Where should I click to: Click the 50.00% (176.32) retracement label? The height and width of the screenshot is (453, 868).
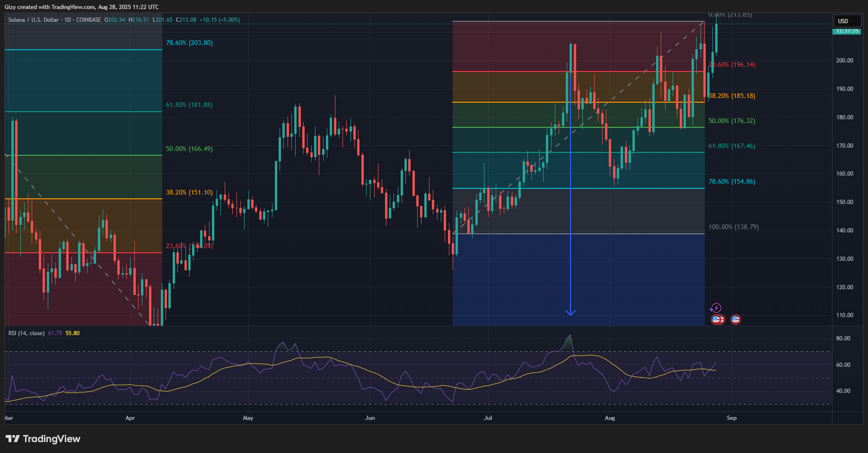click(x=732, y=121)
